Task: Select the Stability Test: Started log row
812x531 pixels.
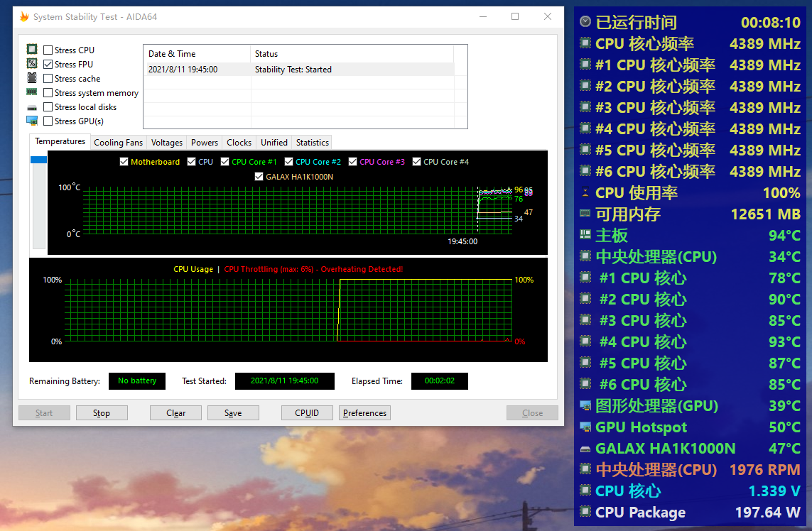Action: pos(298,70)
